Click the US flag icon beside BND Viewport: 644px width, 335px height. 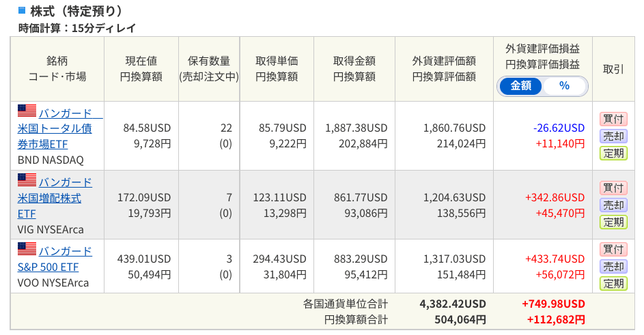coord(27,111)
